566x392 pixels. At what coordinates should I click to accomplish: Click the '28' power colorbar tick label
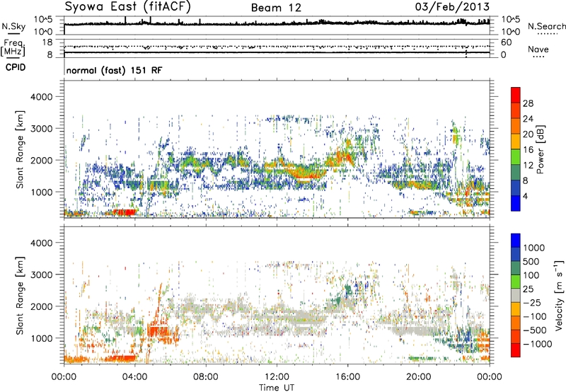[528, 103]
